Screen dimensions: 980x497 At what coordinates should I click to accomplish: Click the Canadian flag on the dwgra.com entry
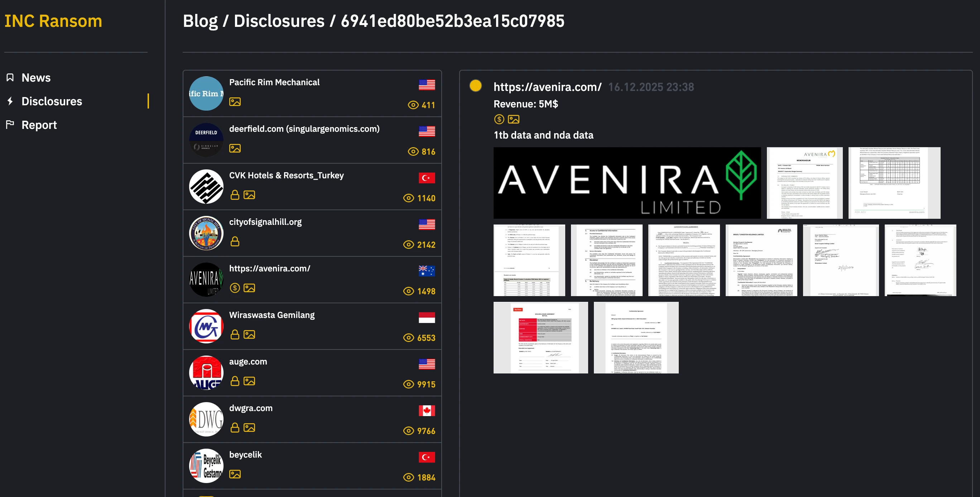(427, 410)
